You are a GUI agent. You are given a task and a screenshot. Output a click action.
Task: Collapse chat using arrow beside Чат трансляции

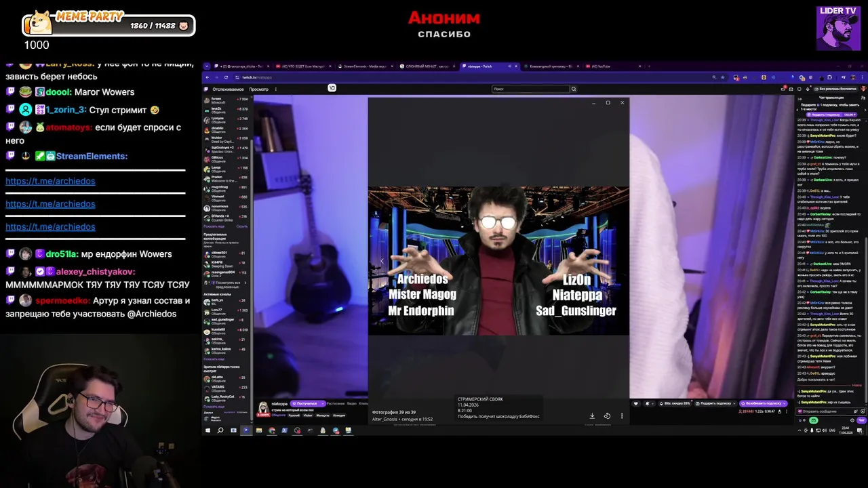coord(800,98)
